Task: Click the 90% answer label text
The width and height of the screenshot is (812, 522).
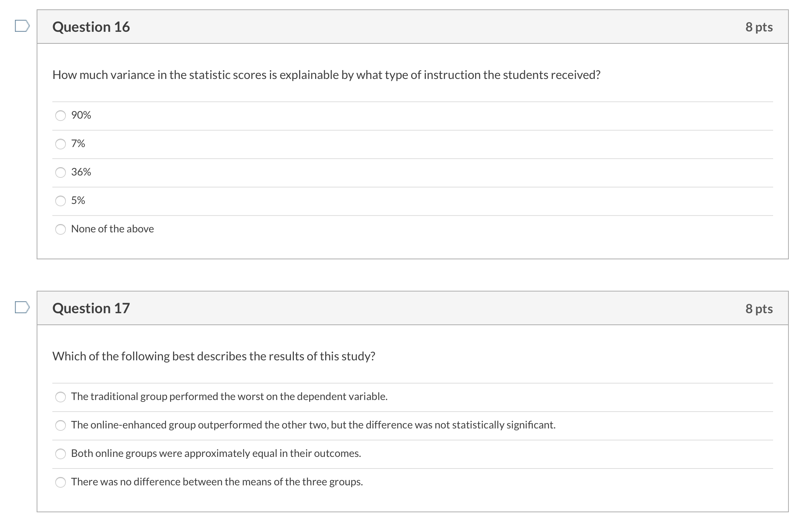Action: pyautogui.click(x=81, y=115)
